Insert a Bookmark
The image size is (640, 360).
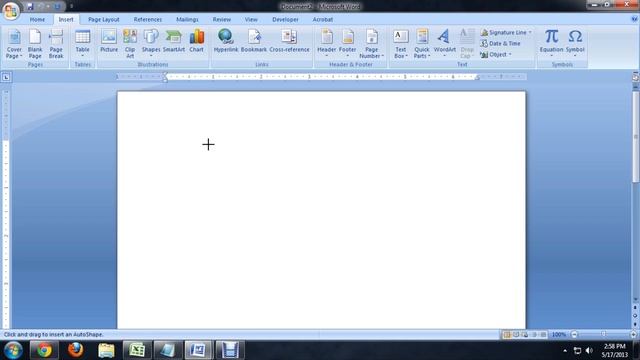point(253,41)
